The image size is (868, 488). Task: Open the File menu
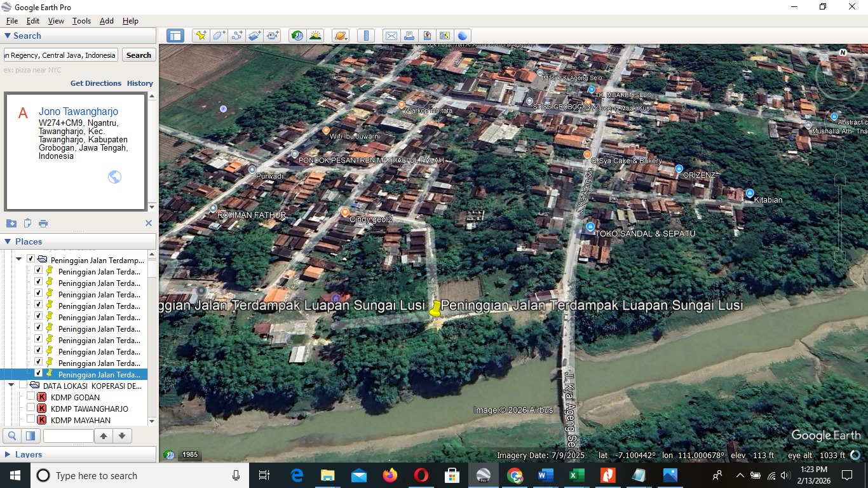coord(12,21)
